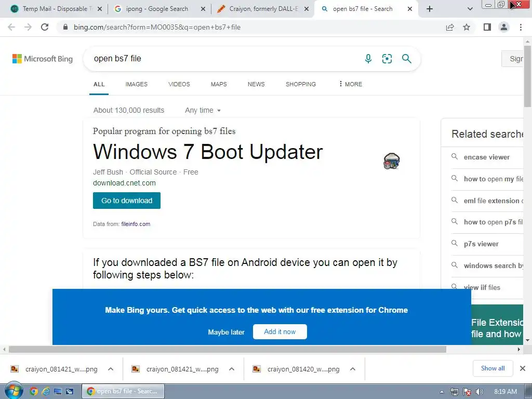
Task: Open the Chrome profile avatar
Action: [504, 27]
